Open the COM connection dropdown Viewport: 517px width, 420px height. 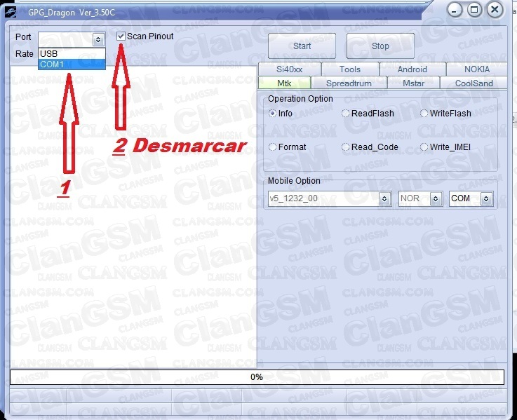[487, 199]
